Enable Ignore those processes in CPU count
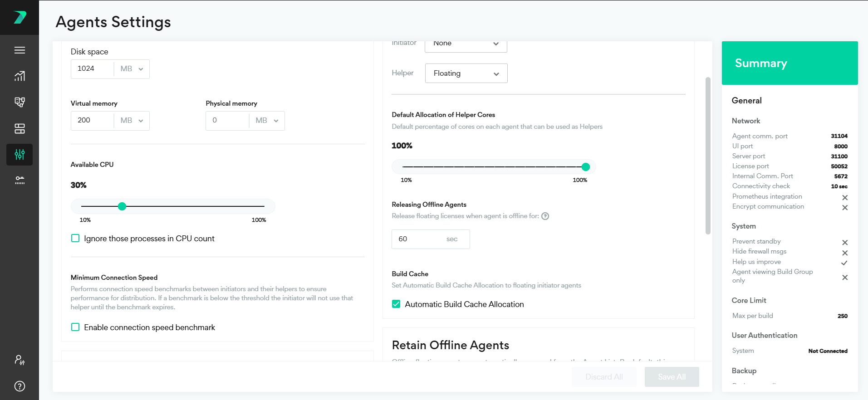Viewport: 868px width, 400px height. pyautogui.click(x=75, y=239)
